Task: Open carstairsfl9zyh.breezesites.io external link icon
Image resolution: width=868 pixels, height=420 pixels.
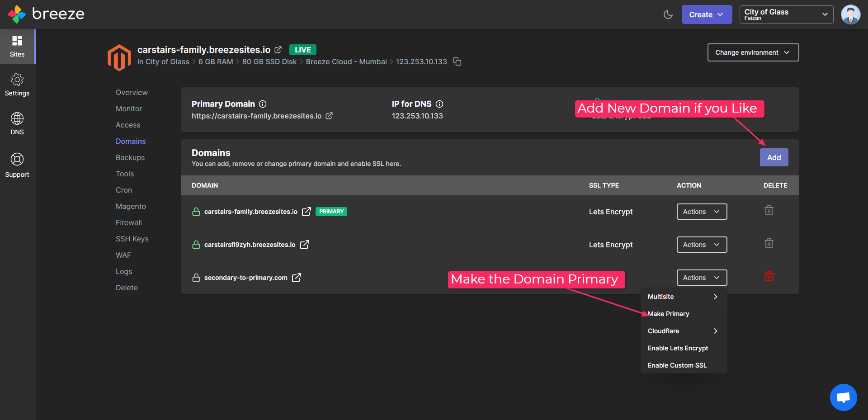Action: [305, 245]
